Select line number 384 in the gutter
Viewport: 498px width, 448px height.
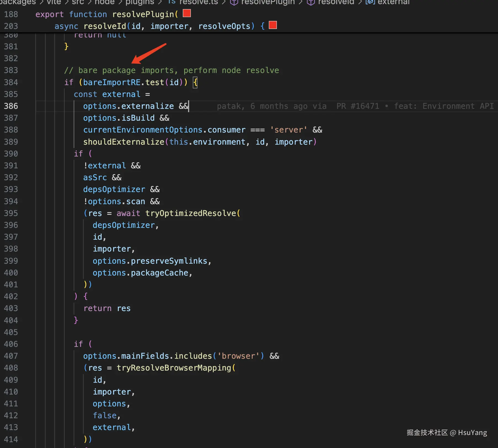tap(11, 82)
